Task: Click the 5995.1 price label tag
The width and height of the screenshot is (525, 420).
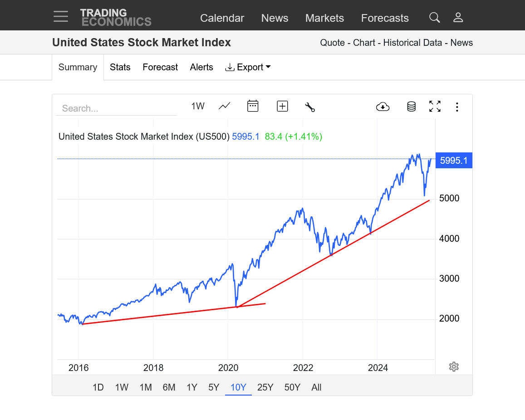Action: pos(454,161)
